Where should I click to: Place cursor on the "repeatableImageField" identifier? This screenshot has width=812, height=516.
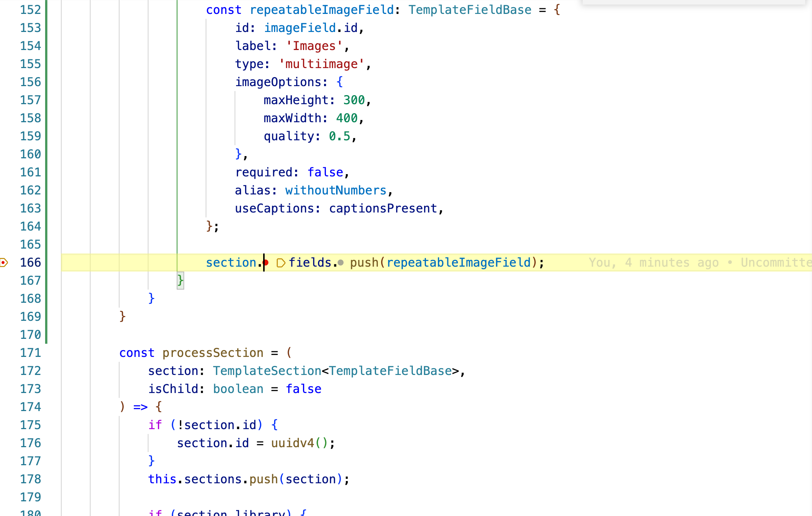pyautogui.click(x=458, y=262)
